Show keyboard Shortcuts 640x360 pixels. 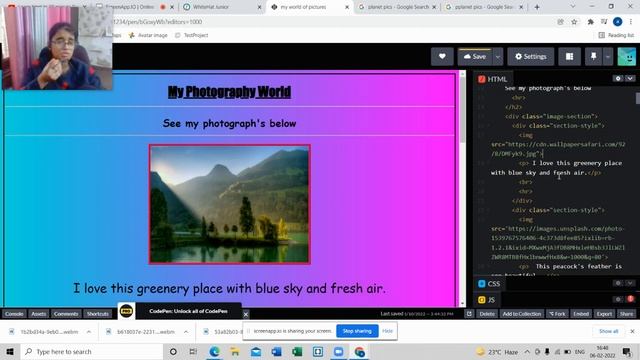pyautogui.click(x=98, y=314)
